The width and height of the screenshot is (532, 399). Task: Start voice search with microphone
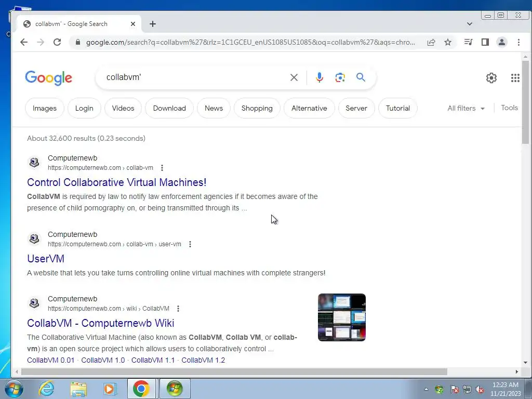320,77
